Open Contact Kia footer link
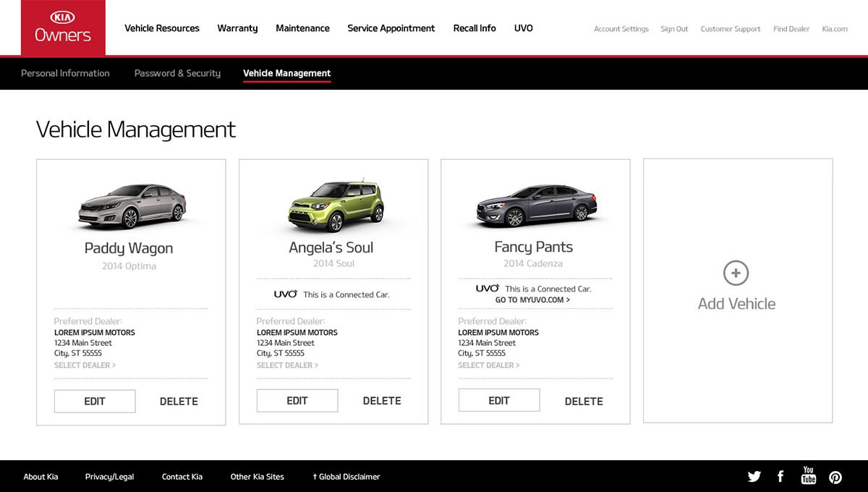 tap(182, 477)
